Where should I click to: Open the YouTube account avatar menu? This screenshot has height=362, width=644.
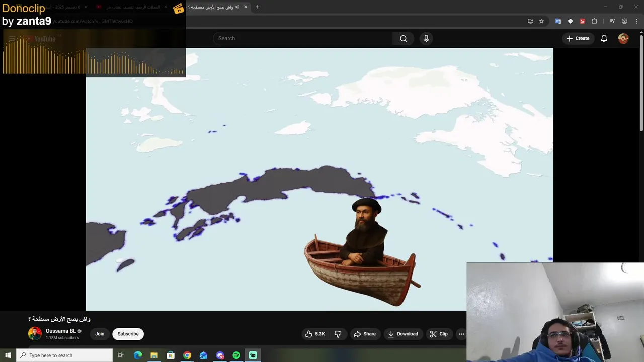click(623, 38)
